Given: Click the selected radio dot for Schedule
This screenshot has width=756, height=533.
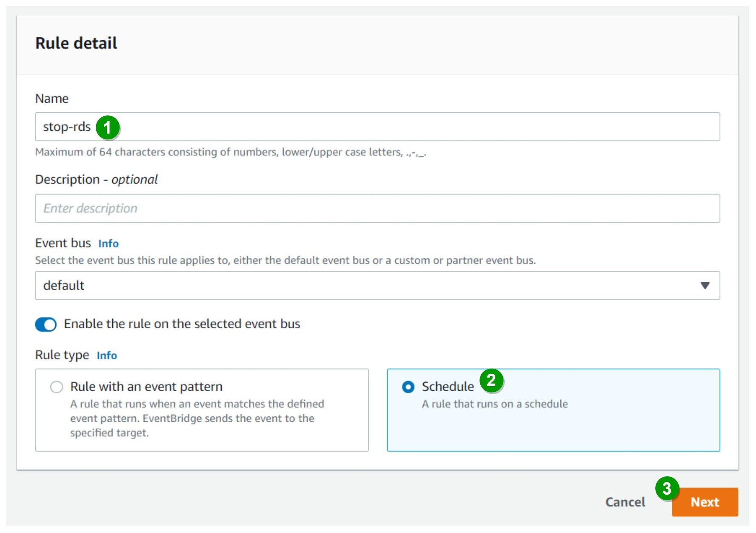Looking at the screenshot, I should [408, 387].
